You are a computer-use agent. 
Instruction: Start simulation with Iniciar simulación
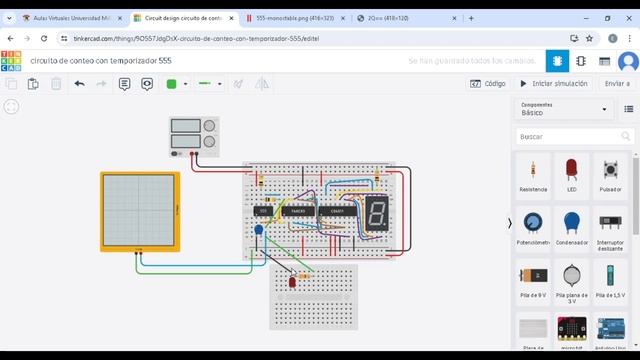[x=554, y=84]
